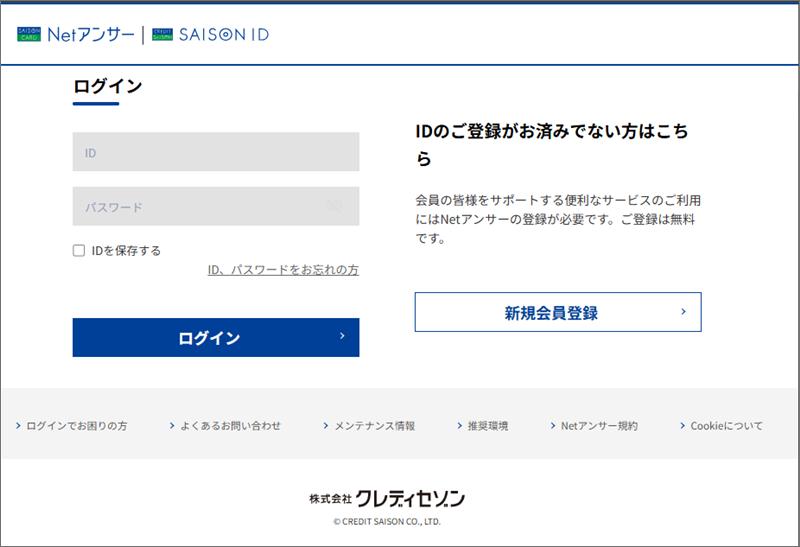Click the © CREDIT SAISON CO., LTD. text
This screenshot has height=547, width=800.
(x=387, y=521)
